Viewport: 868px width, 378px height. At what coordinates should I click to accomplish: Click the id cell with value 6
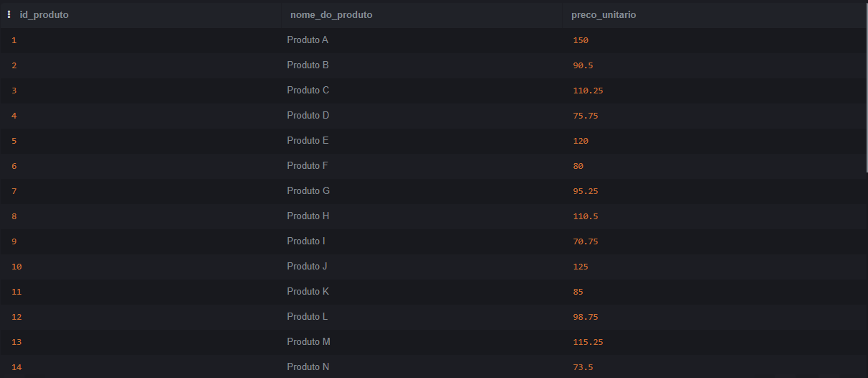click(x=14, y=166)
